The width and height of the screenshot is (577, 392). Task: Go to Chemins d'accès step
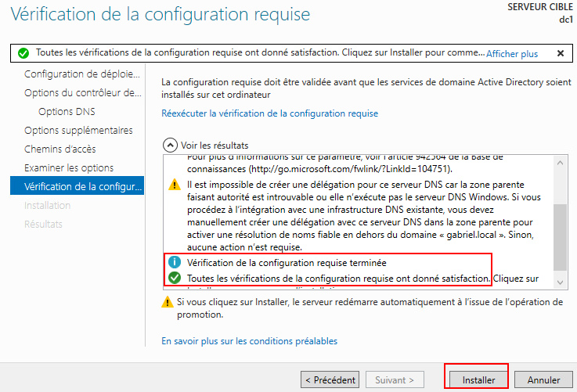pyautogui.click(x=60, y=149)
